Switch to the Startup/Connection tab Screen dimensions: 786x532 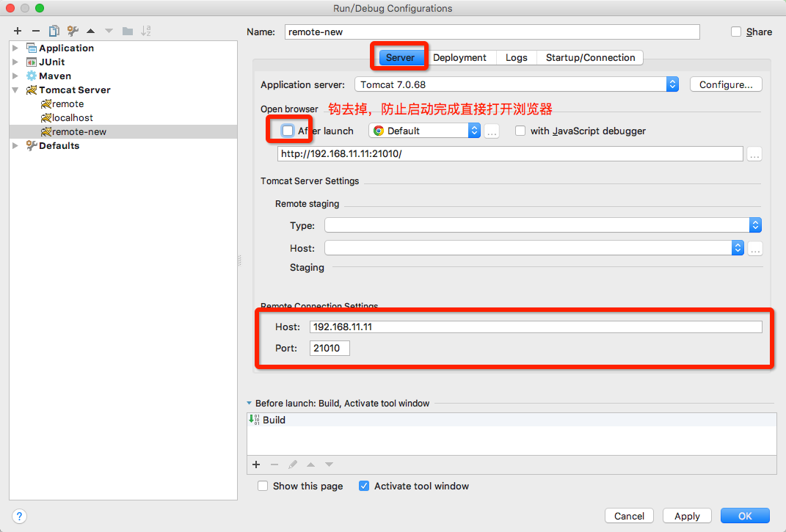tap(590, 58)
